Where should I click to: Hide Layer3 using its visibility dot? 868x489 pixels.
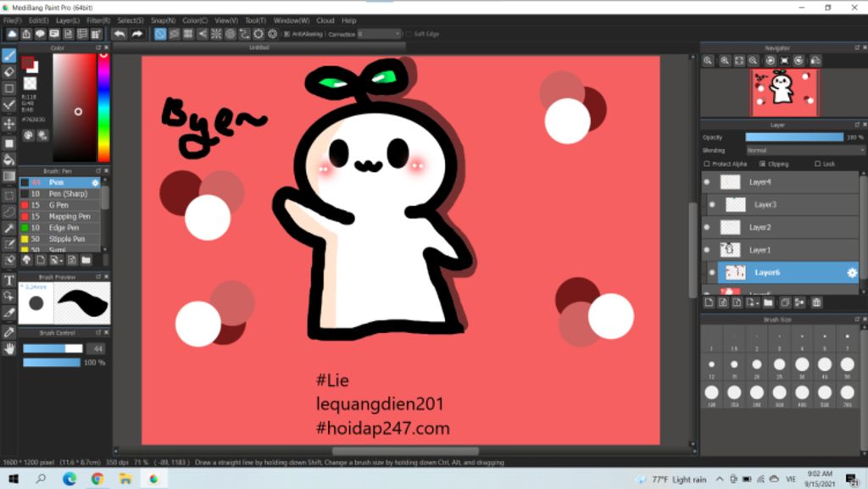712,205
